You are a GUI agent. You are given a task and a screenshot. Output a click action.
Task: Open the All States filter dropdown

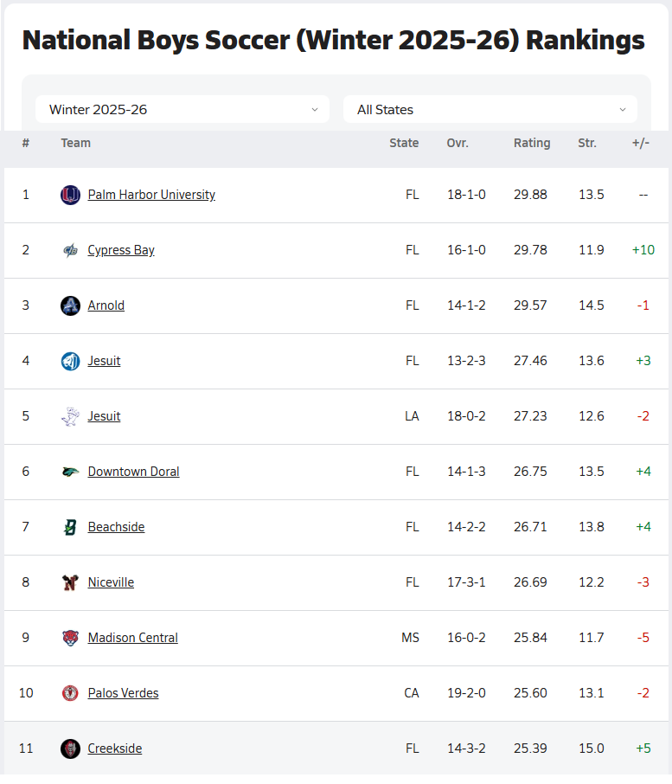[x=490, y=110]
